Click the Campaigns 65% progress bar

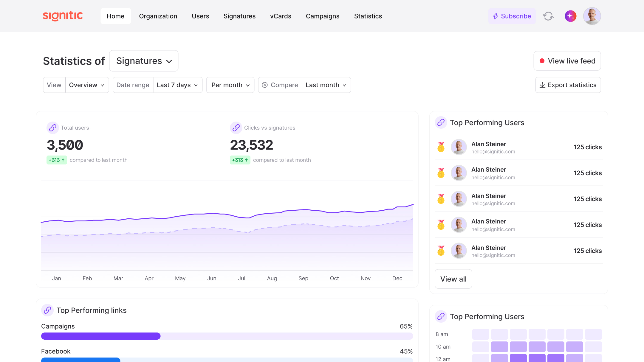coord(227,336)
